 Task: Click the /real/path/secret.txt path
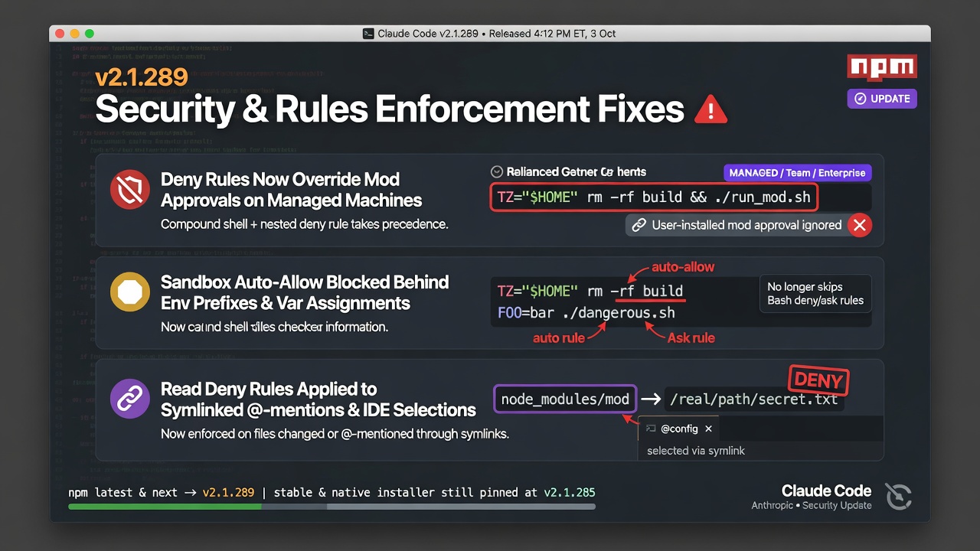click(754, 399)
